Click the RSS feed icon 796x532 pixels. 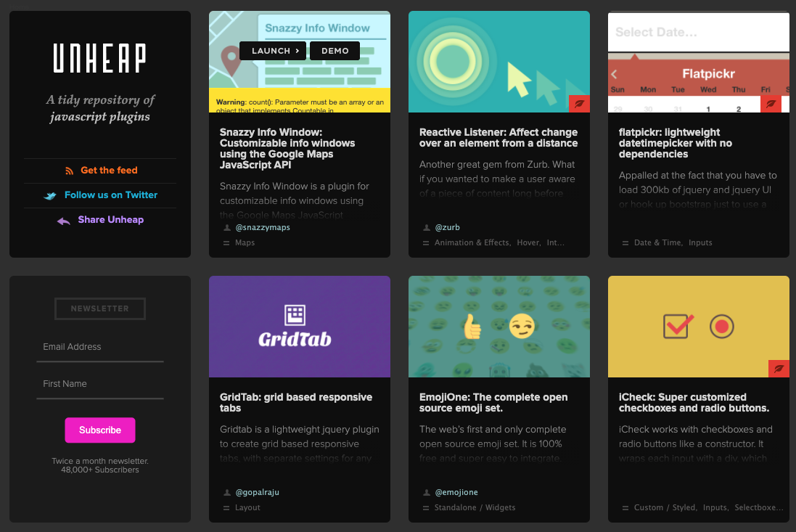point(70,171)
